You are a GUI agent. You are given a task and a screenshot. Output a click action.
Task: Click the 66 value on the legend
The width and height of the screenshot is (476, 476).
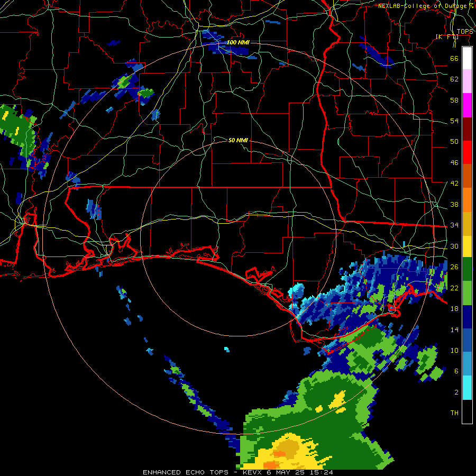point(454,58)
